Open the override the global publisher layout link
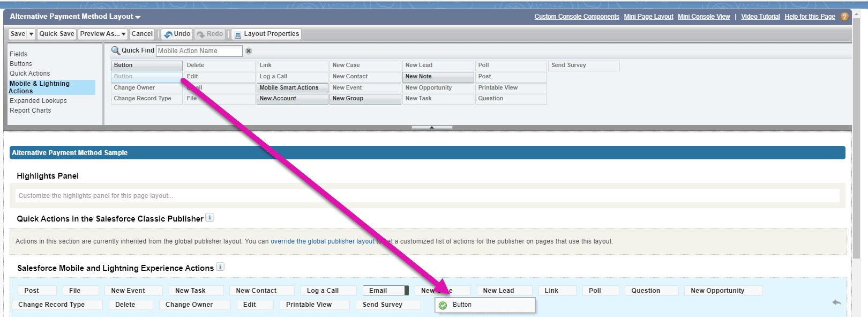 323,241
